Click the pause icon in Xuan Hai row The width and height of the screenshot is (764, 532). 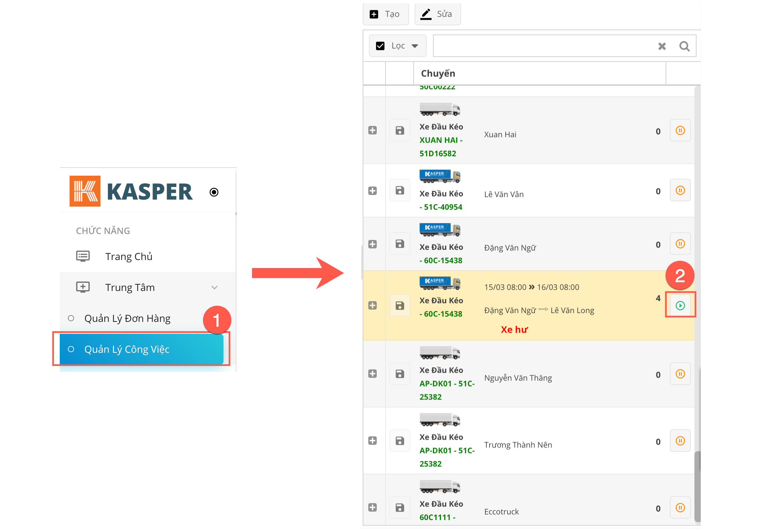click(x=680, y=131)
